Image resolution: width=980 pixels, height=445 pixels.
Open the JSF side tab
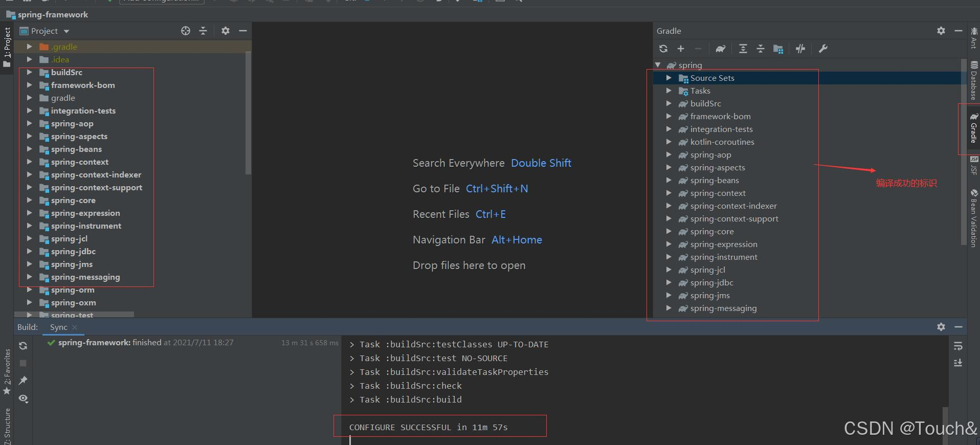[x=973, y=166]
